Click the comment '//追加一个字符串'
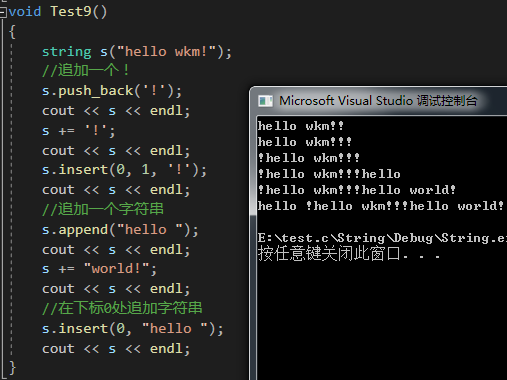This screenshot has width=507, height=380. click(103, 210)
